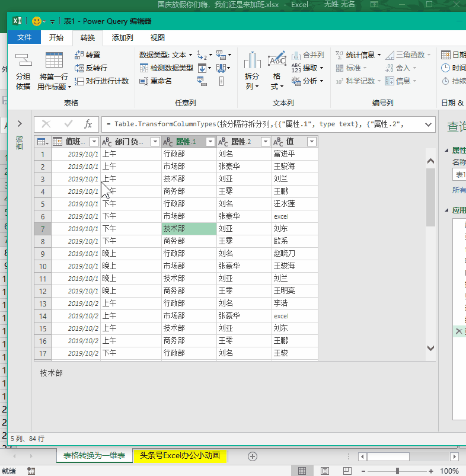Screen dimensions: 466x476
Task: Open the 属性.1 column filter dropdown
Action: click(x=210, y=142)
